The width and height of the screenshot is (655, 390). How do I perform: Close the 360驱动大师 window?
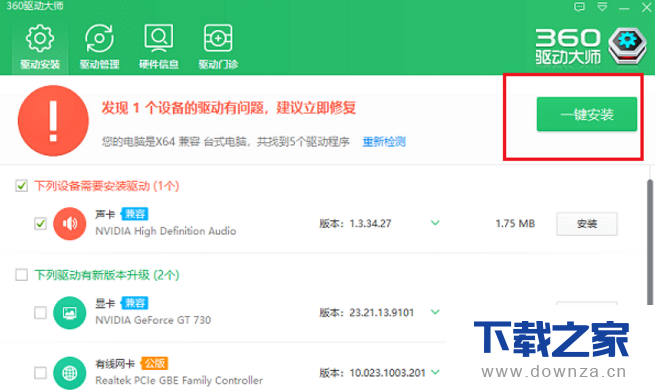pyautogui.click(x=646, y=8)
